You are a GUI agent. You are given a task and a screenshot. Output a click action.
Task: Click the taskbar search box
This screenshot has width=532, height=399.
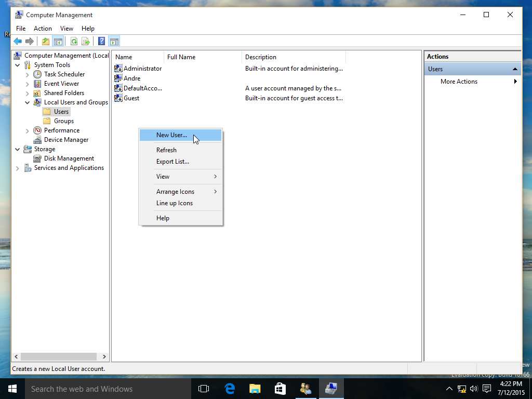(108, 389)
